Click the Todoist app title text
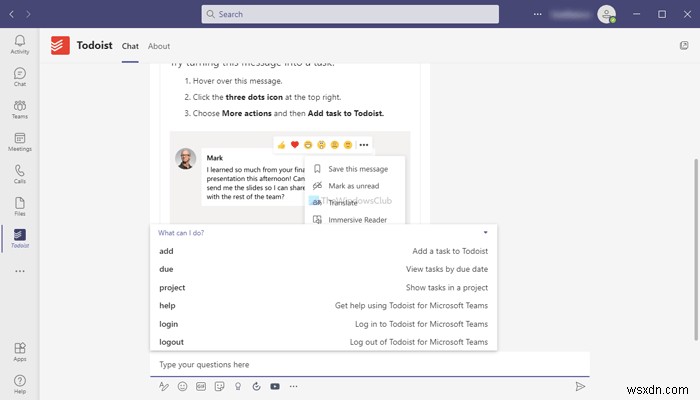This screenshot has width=700, height=400. coord(95,45)
